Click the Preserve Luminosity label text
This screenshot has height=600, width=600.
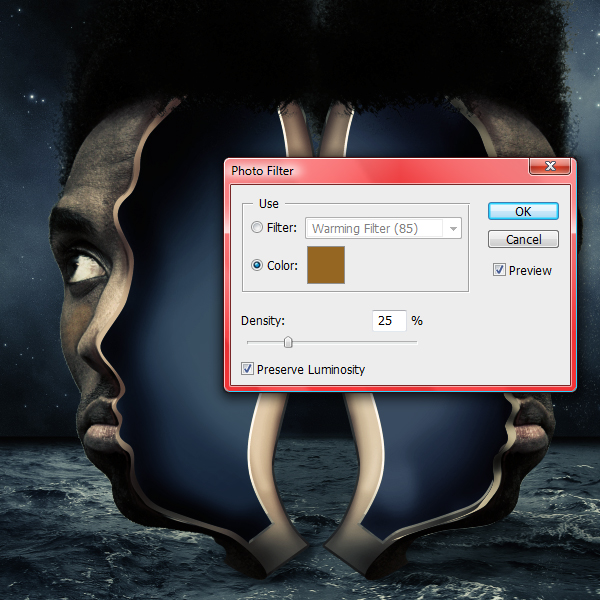point(311,370)
